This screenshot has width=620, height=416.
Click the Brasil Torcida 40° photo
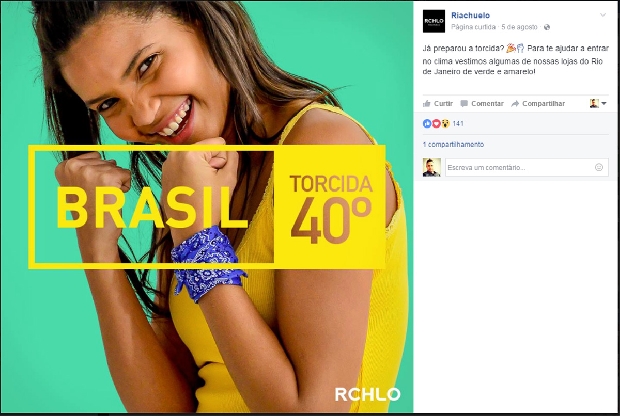(207, 207)
